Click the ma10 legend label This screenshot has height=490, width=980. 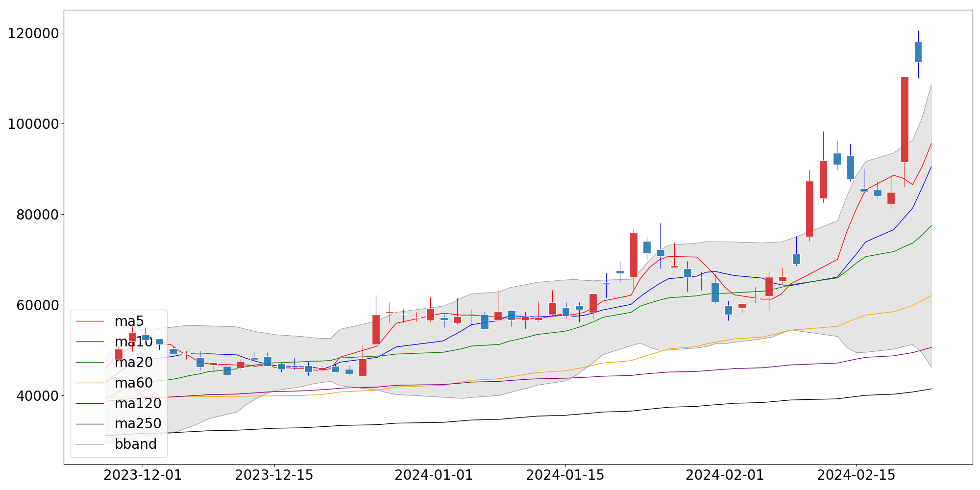point(134,342)
